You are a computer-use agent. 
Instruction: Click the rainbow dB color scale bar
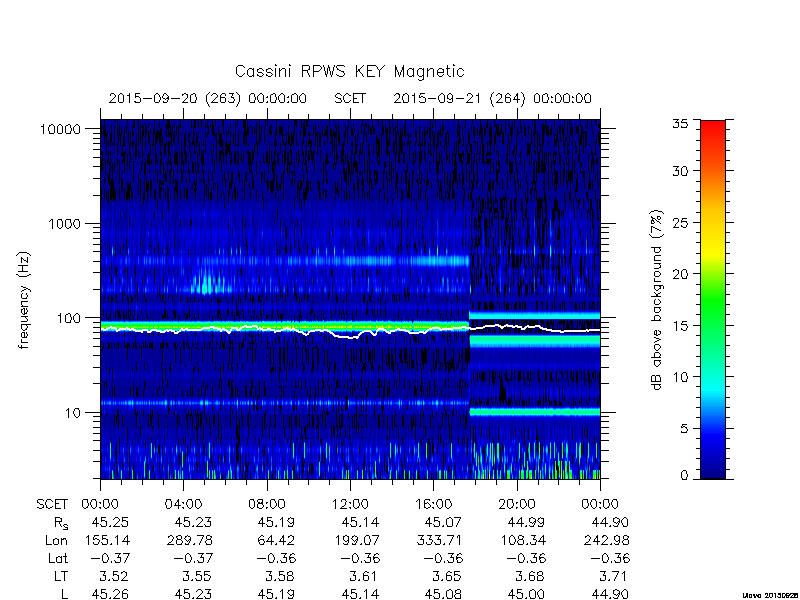[713, 299]
